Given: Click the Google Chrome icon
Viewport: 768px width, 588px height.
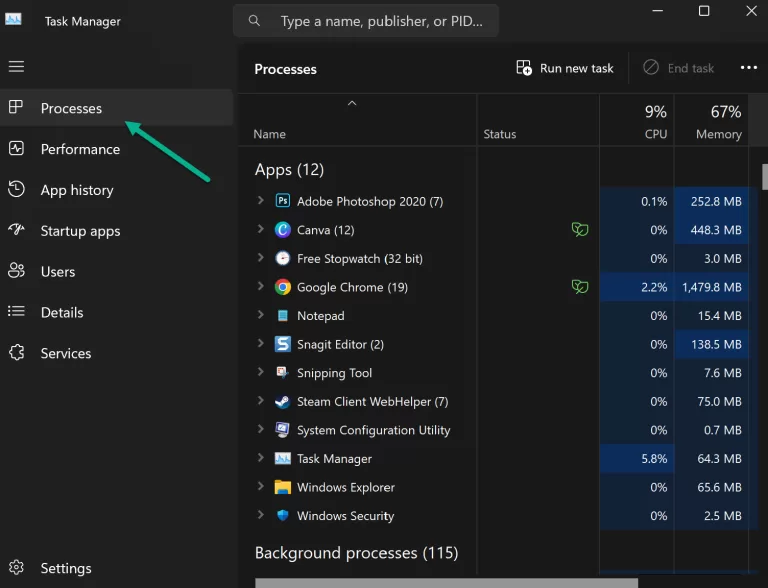Looking at the screenshot, I should pos(283,287).
